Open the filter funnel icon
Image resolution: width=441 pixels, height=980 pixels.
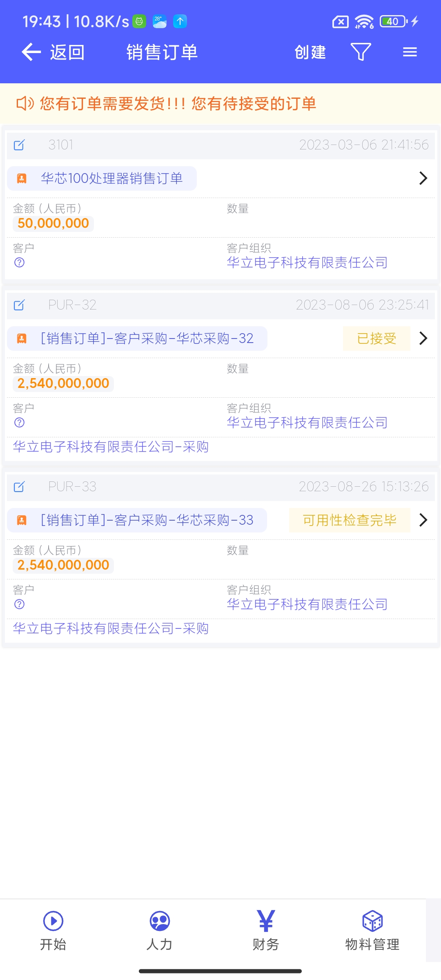click(361, 52)
